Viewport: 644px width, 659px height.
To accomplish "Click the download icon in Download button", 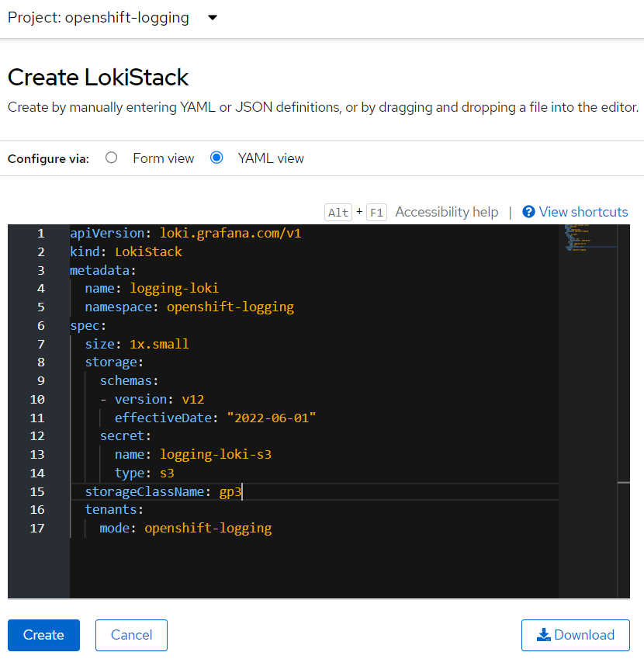I will (544, 635).
